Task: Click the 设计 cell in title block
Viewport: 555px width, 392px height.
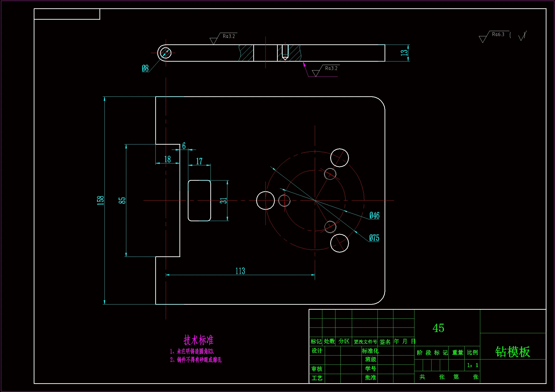Action: pyautogui.click(x=317, y=351)
